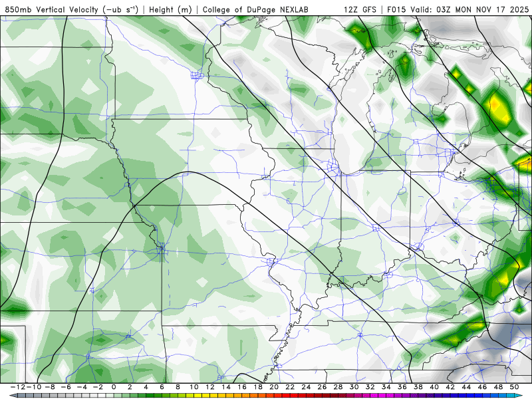Click the '30' color scale label
This screenshot has width=532, height=399.
354,387
